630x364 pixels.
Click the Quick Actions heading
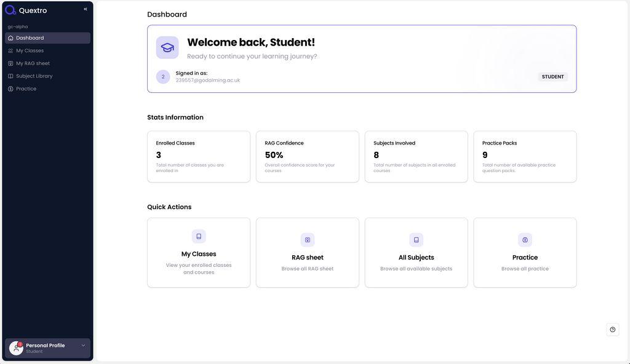coord(169,207)
